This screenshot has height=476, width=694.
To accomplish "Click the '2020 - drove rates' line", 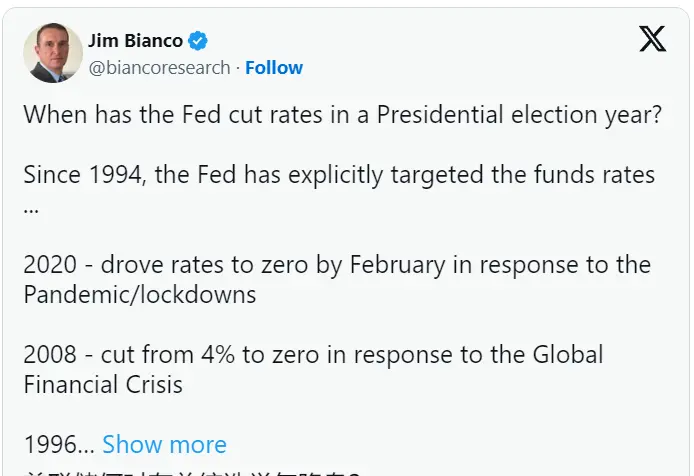I will [x=336, y=265].
